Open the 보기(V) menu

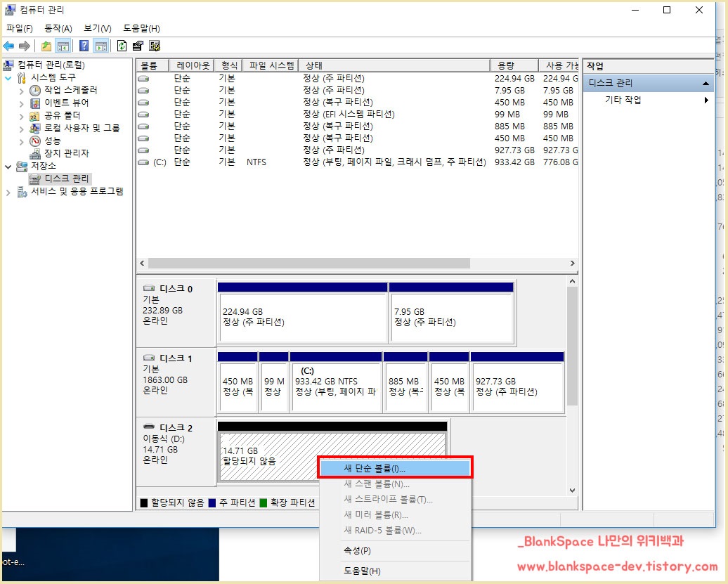coord(98,29)
